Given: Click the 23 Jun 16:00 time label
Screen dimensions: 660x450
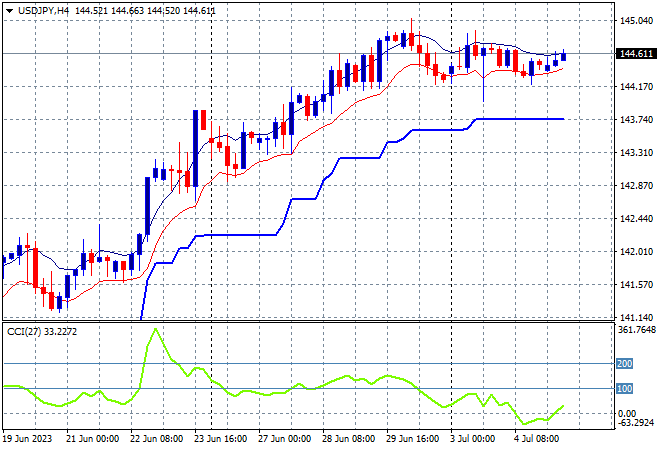Looking at the screenshot, I should 220,439.
